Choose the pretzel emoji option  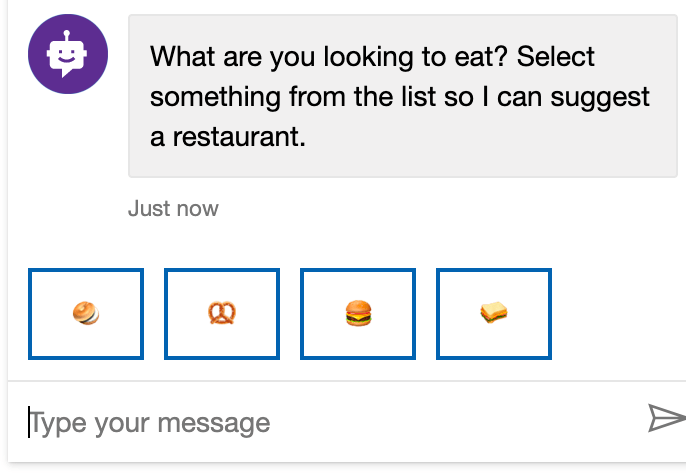coord(222,314)
